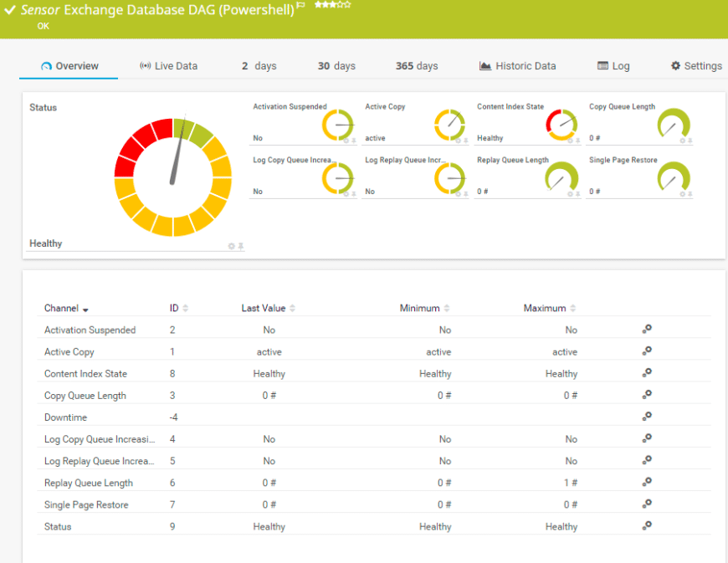Open settings gear for Replay Queue Length row

tap(647, 482)
